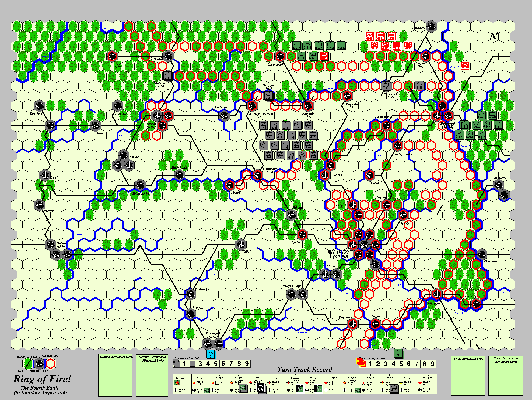This screenshot has width=532, height=400.
Task: Click number 2 on Soviet Victory Points track
Action: click(x=378, y=364)
